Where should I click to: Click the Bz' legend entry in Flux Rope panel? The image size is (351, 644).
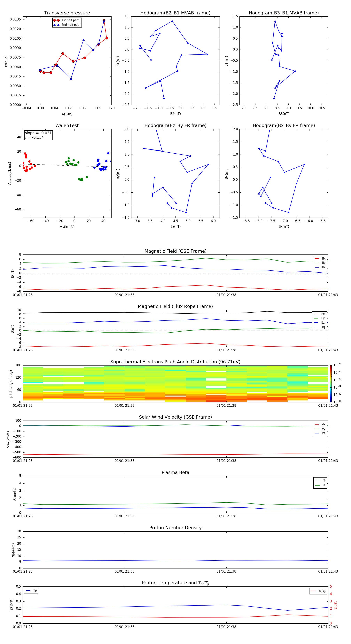point(320,323)
